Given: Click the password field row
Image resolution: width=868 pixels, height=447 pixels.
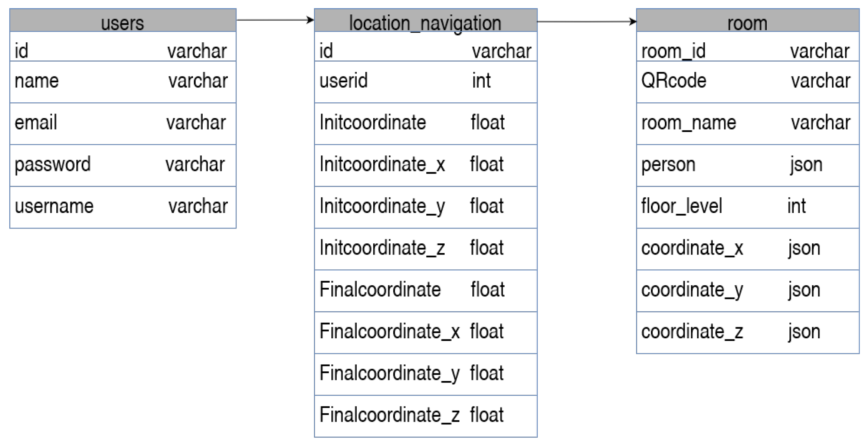Looking at the screenshot, I should click(123, 165).
